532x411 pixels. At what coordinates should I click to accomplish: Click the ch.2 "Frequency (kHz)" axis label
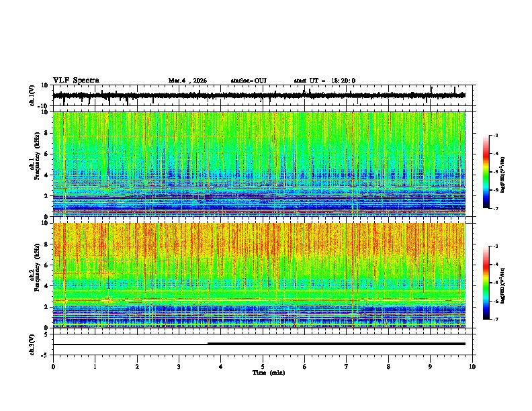pyautogui.click(x=37, y=267)
